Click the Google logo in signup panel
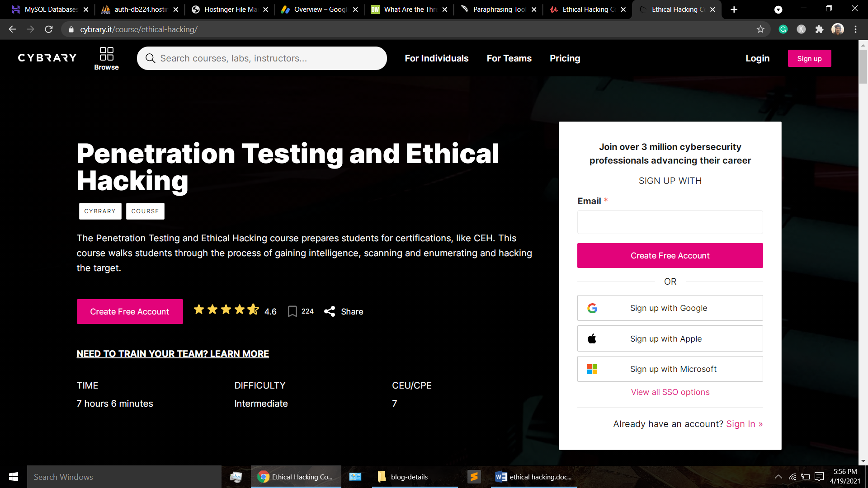868x488 pixels. (592, 308)
